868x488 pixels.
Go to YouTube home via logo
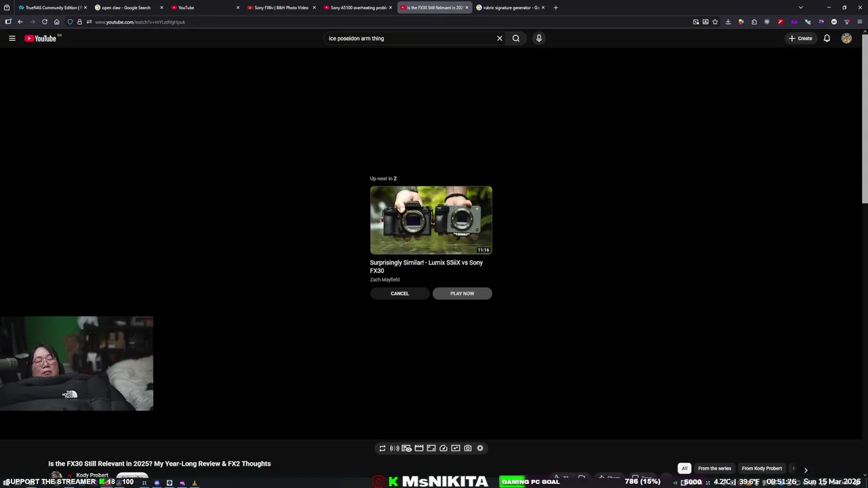point(41,39)
